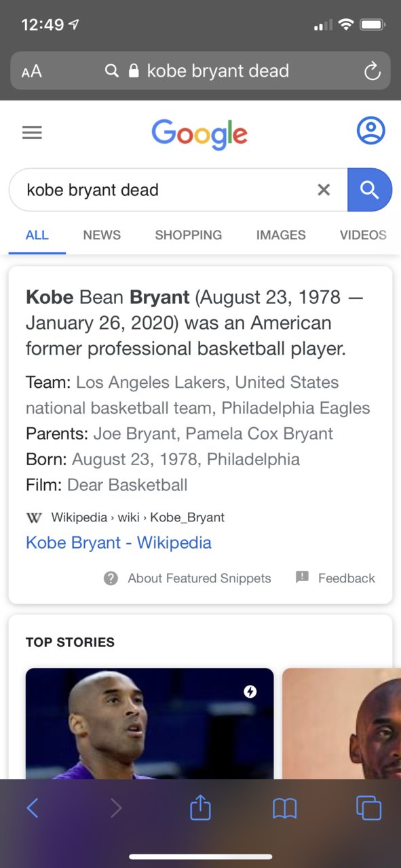The height and width of the screenshot is (868, 401).
Task: Open Safari bookmarks book icon
Action: (284, 808)
